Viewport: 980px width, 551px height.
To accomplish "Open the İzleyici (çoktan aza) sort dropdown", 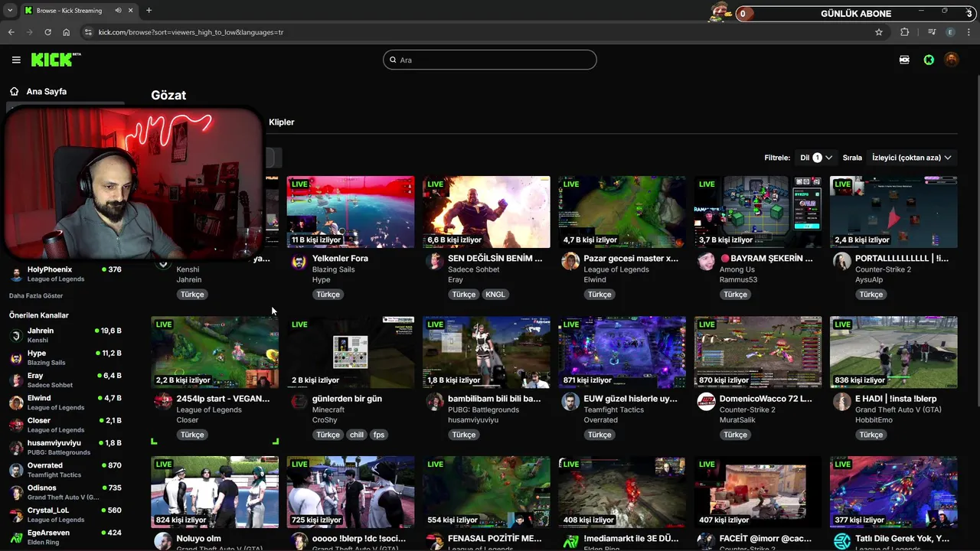I will (912, 158).
